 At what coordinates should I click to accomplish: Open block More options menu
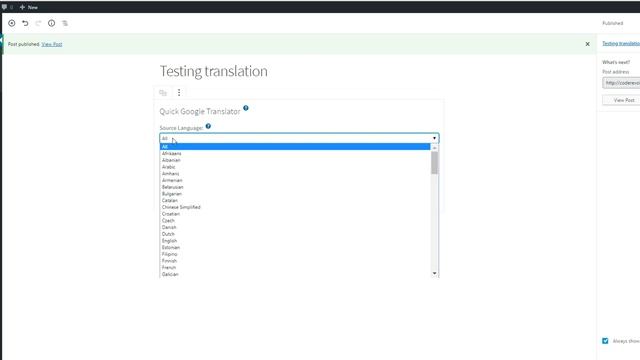pos(179,93)
